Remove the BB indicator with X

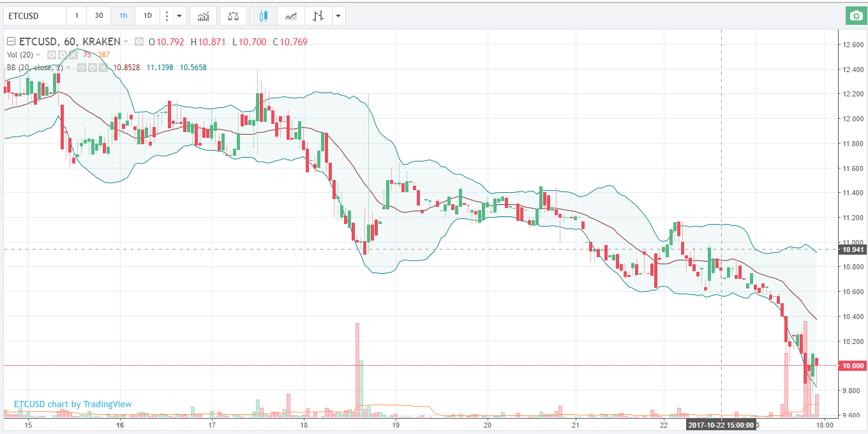[102, 68]
